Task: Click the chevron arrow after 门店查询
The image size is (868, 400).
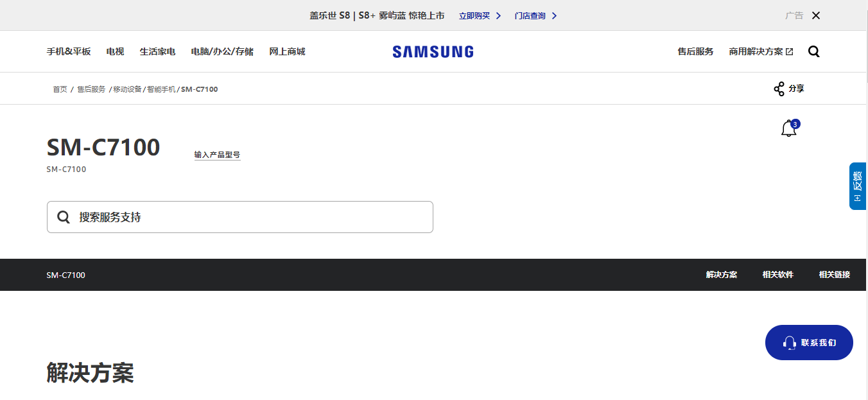Action: pyautogui.click(x=555, y=15)
